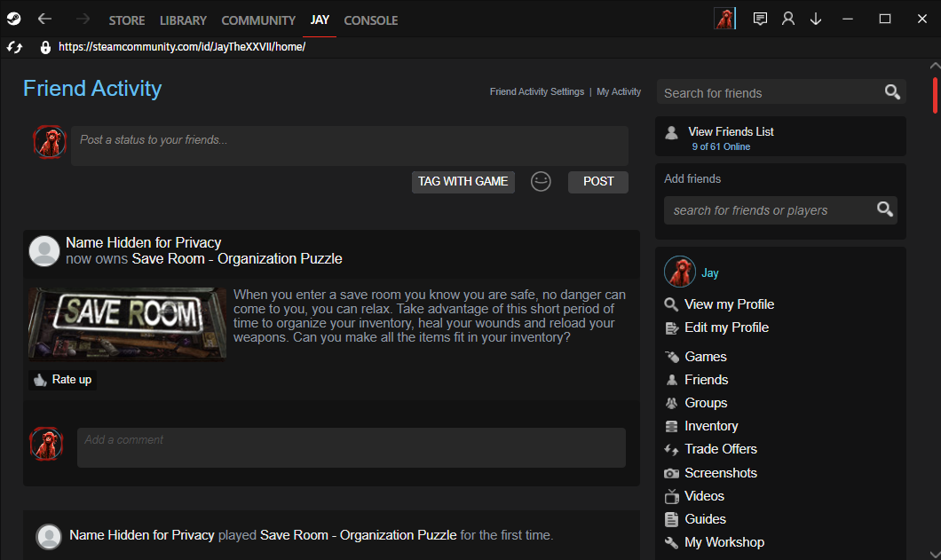Open Friend Activity Settings link
941x560 pixels.
click(x=537, y=91)
